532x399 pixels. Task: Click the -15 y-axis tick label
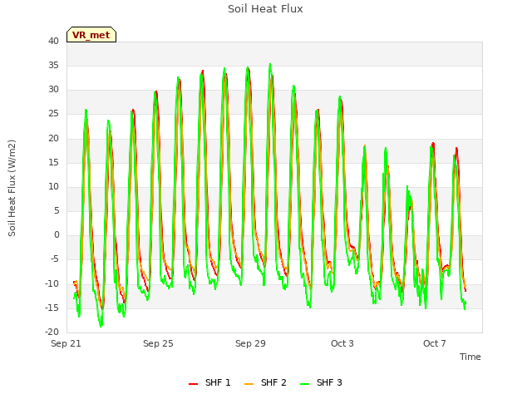[52, 308]
